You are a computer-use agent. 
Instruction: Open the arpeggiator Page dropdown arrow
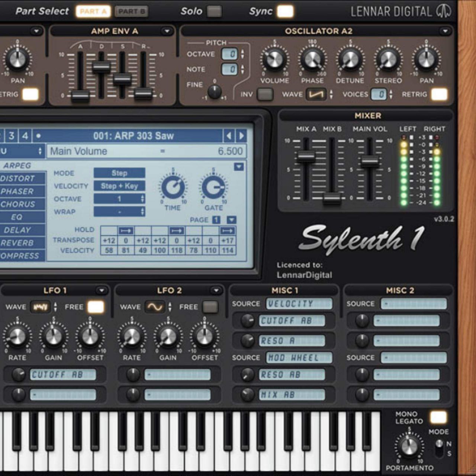[231, 220]
